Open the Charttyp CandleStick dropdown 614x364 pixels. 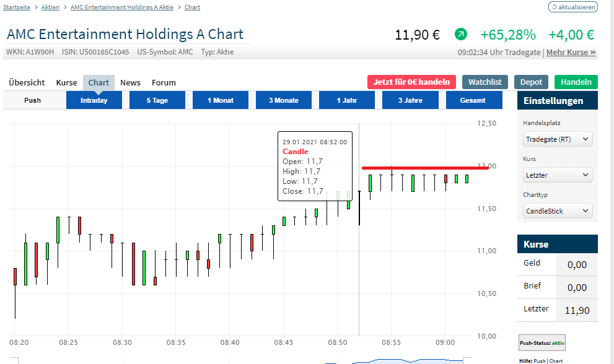coord(558,211)
